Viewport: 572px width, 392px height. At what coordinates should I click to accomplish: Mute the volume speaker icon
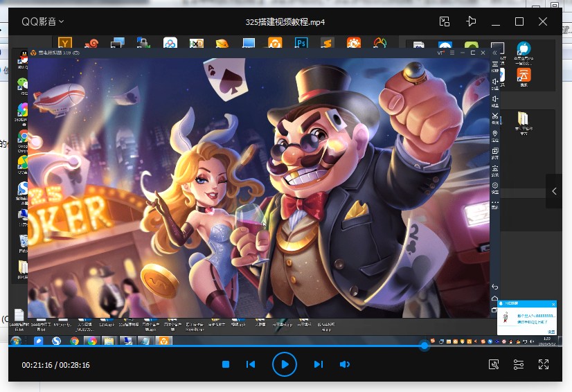pyautogui.click(x=345, y=364)
